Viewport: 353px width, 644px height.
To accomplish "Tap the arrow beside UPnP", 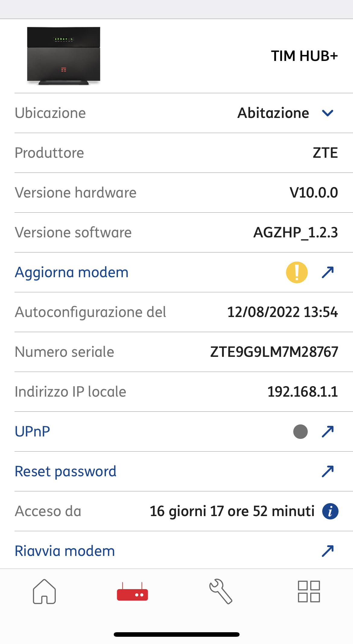I will tap(328, 432).
